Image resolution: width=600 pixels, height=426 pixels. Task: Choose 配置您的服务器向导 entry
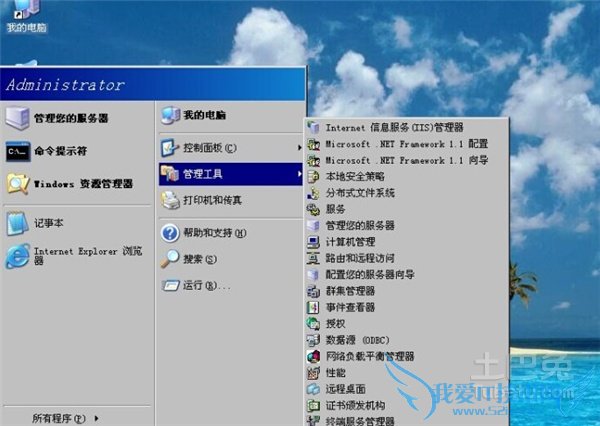(x=407, y=275)
